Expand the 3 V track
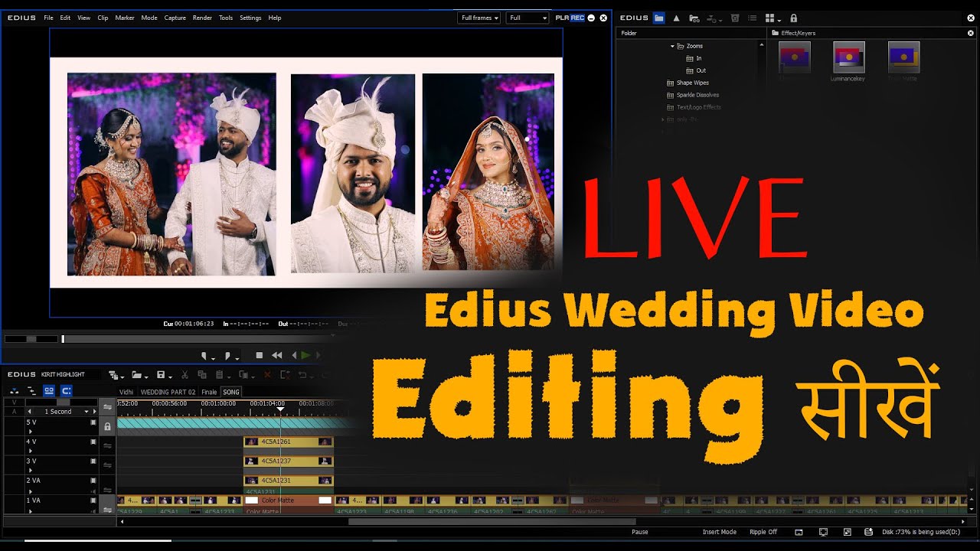This screenshot has height=551, width=980. point(31,471)
